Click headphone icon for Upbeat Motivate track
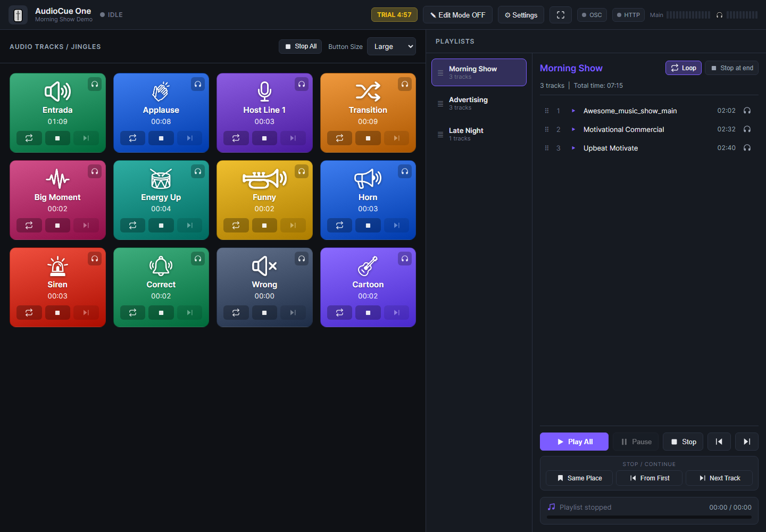This screenshot has height=532, width=766. coord(747,148)
